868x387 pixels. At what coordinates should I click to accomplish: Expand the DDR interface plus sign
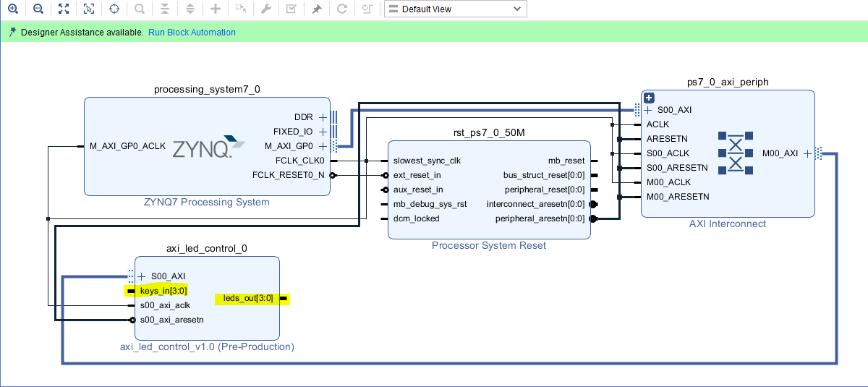[323, 116]
